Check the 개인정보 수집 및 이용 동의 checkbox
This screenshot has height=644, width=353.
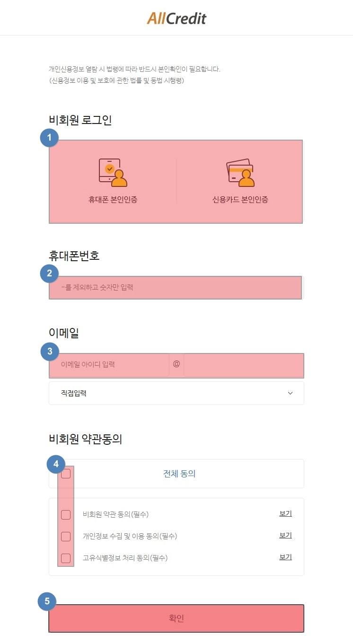66,536
